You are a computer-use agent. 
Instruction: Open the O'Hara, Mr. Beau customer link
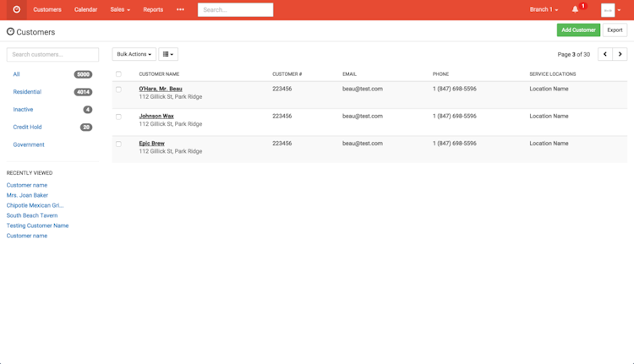[x=161, y=89]
